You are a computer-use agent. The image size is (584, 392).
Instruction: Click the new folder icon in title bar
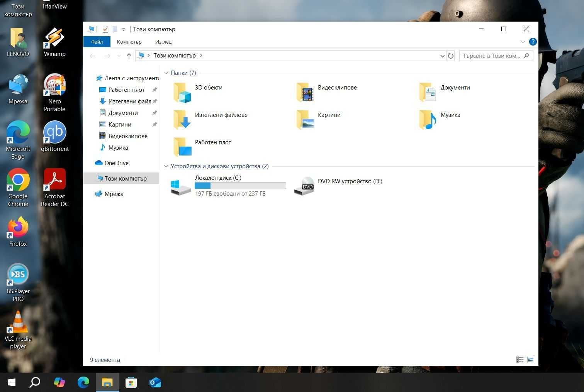point(115,29)
